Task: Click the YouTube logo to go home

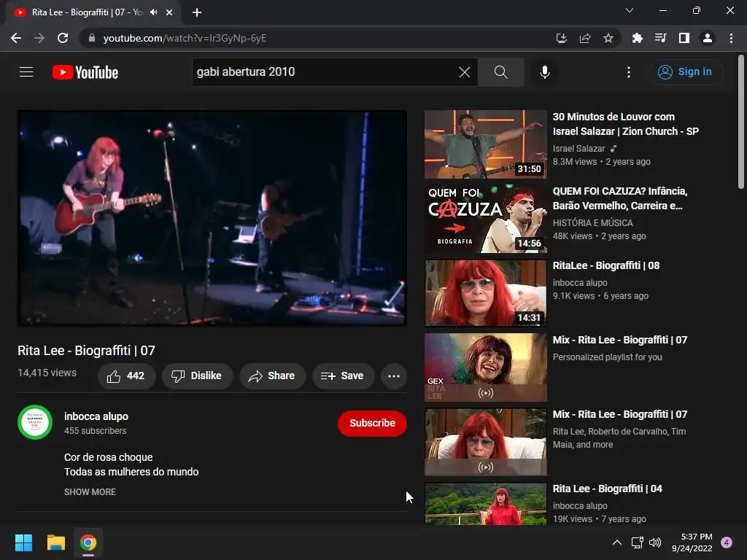Action: click(85, 72)
